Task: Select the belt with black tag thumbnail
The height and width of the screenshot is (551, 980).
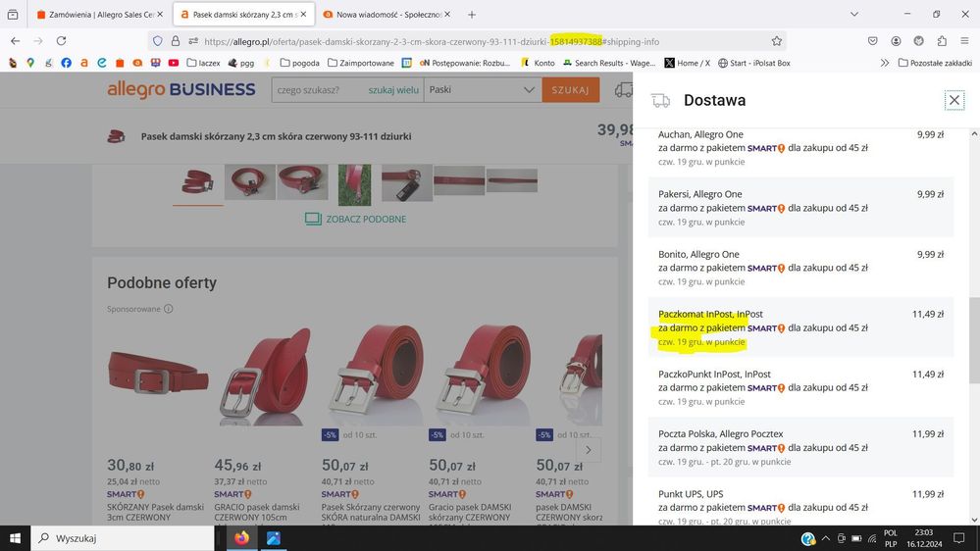Action: (x=407, y=183)
